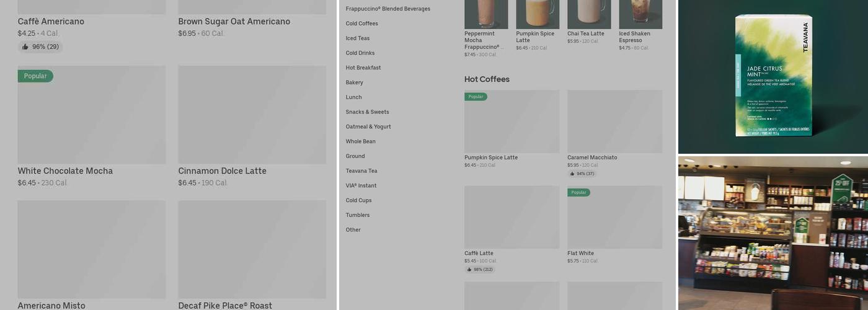868x310 pixels.
Task: Jump to the Bakery menu section
Action: pos(355,82)
